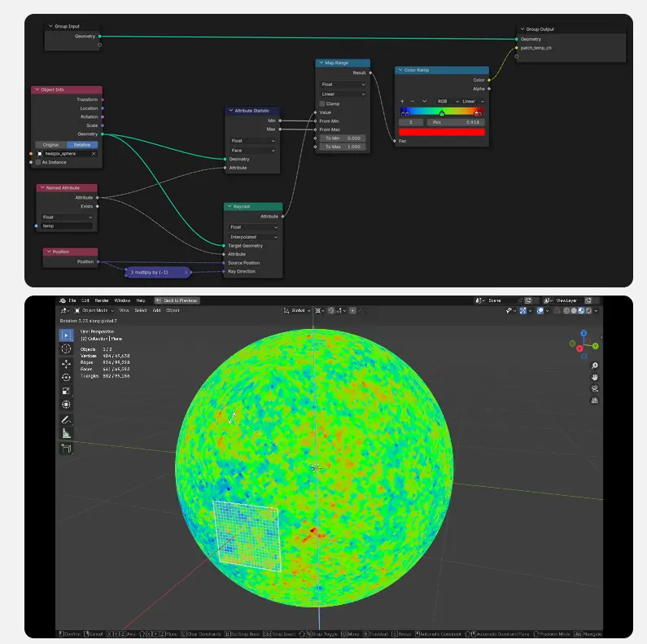Screen dimensions: 647x644
Task: Switch Object Info transform space to Original
Action: (50, 145)
